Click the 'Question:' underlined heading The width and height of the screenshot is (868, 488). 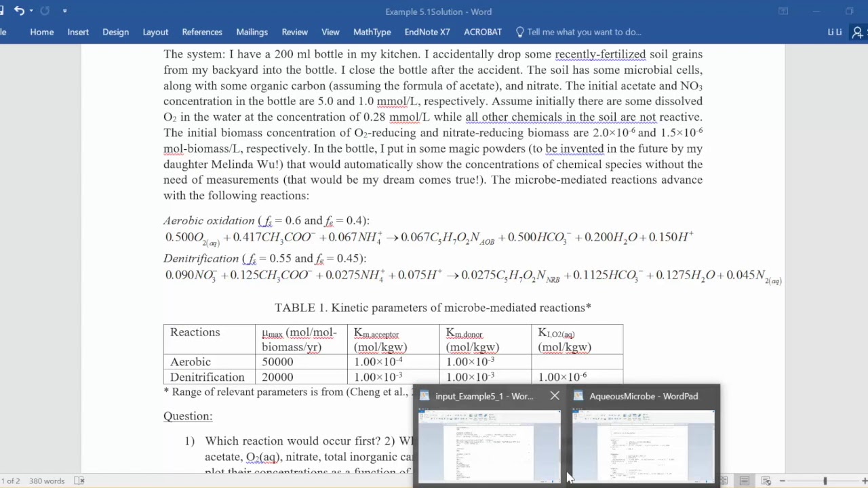(x=188, y=416)
